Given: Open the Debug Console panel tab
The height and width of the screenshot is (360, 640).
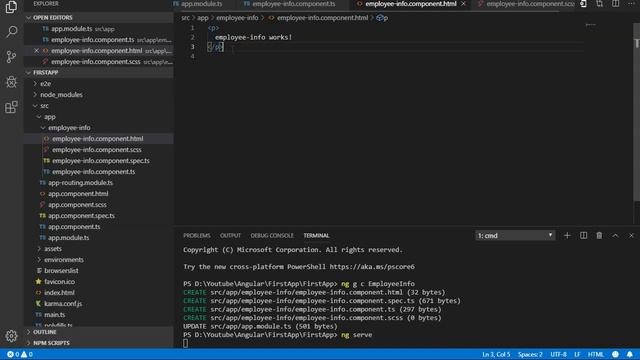Looking at the screenshot, I should coord(272,236).
